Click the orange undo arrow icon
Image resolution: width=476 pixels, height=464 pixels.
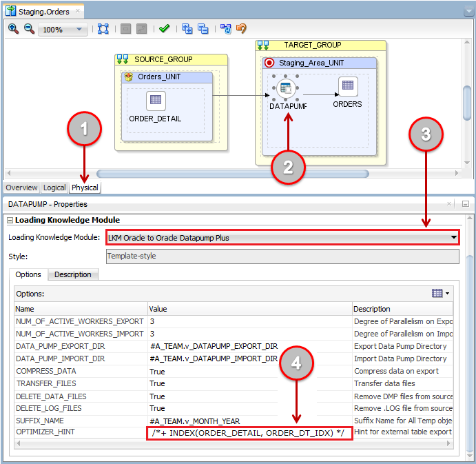[x=242, y=29]
